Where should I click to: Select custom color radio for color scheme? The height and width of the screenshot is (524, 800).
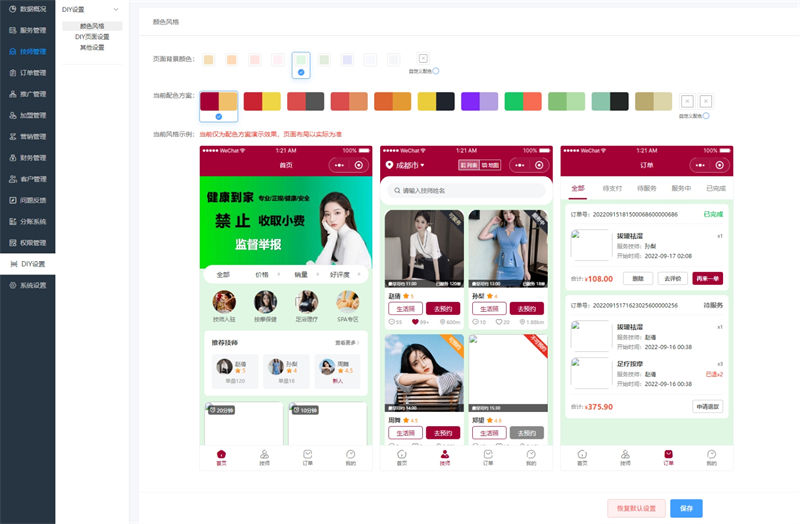point(706,116)
